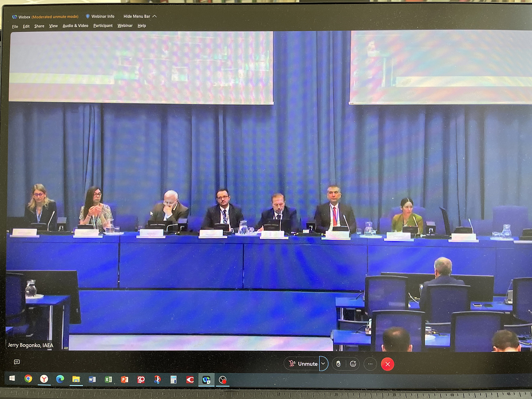Collapse the menu bar using Hide Menu Bar
Image resolution: width=532 pixels, height=399 pixels.
pos(140,16)
